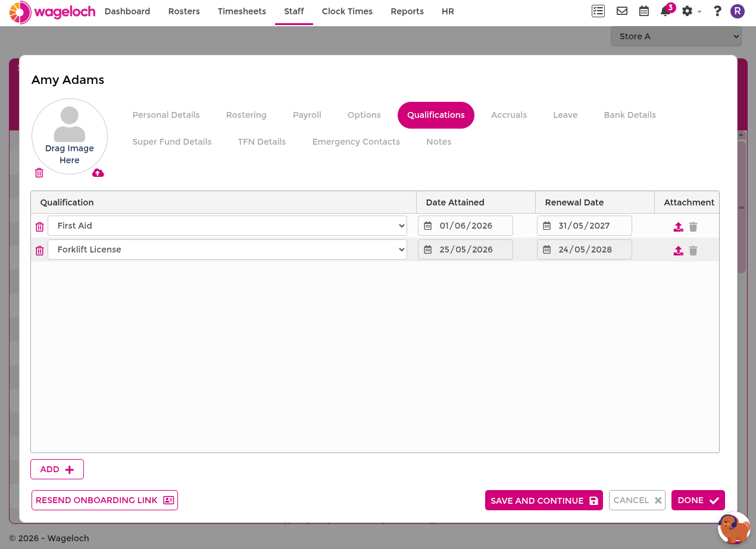Viewport: 756px width, 549px height.
Task: Switch to TFN Details tab
Action: tap(262, 142)
